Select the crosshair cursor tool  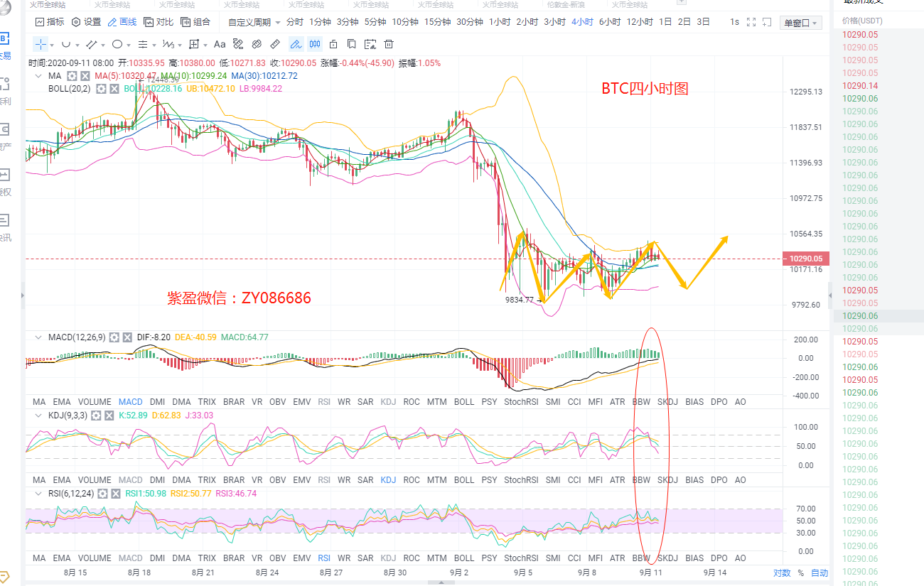point(41,44)
